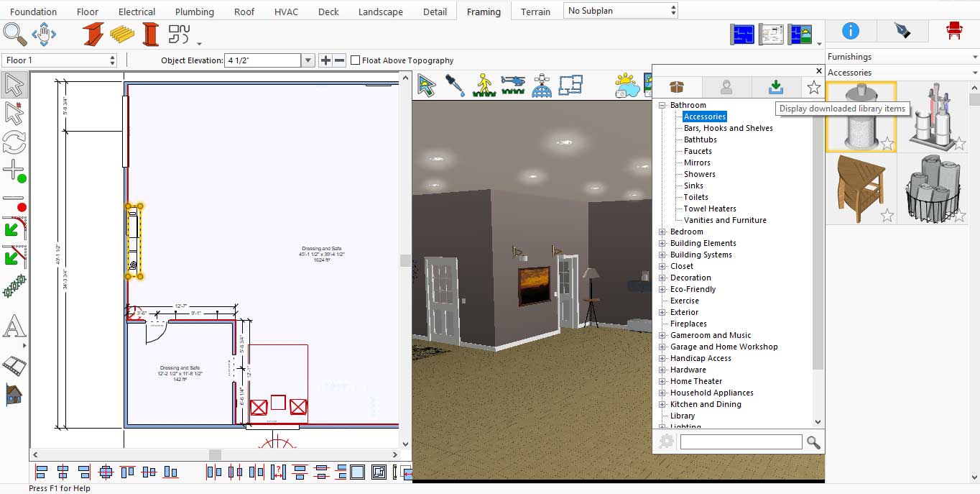Pick the eyedropper tool in 3D view
Image resolution: width=980 pixels, height=494 pixels.
coord(455,86)
